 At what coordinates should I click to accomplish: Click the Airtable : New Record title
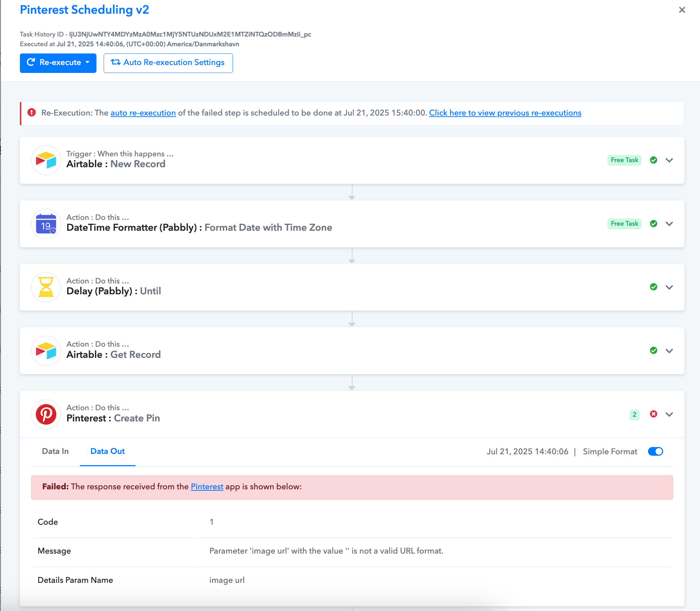116,164
